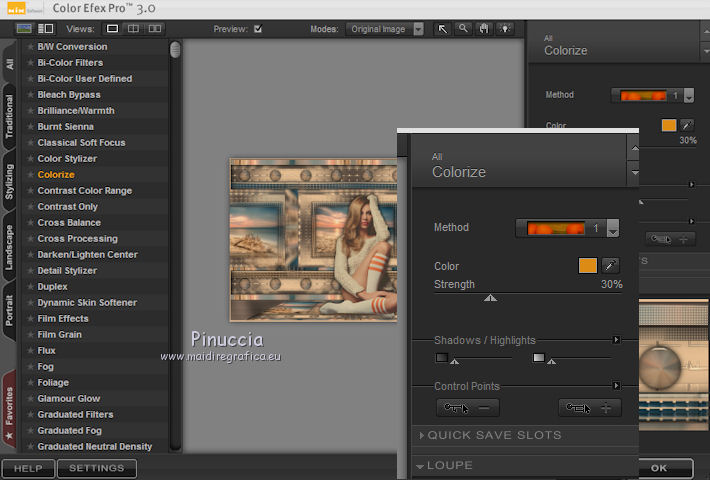Click the Strength slider handle
710x480 pixels.
tap(490, 297)
